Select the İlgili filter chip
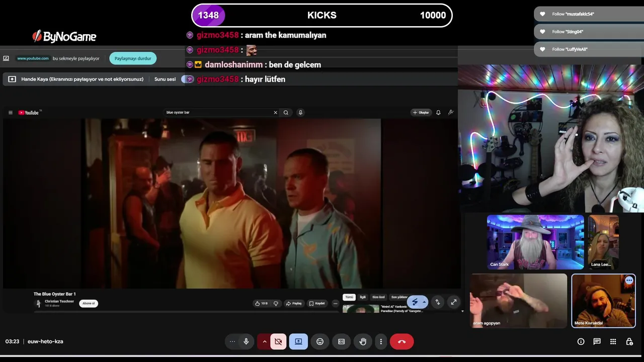This screenshot has width=644, height=362. pos(363,297)
